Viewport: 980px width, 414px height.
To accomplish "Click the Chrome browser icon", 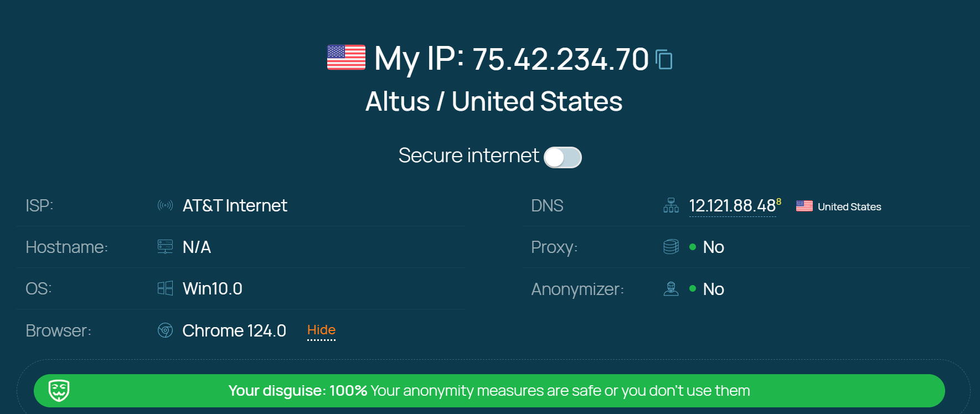I will pos(165,330).
